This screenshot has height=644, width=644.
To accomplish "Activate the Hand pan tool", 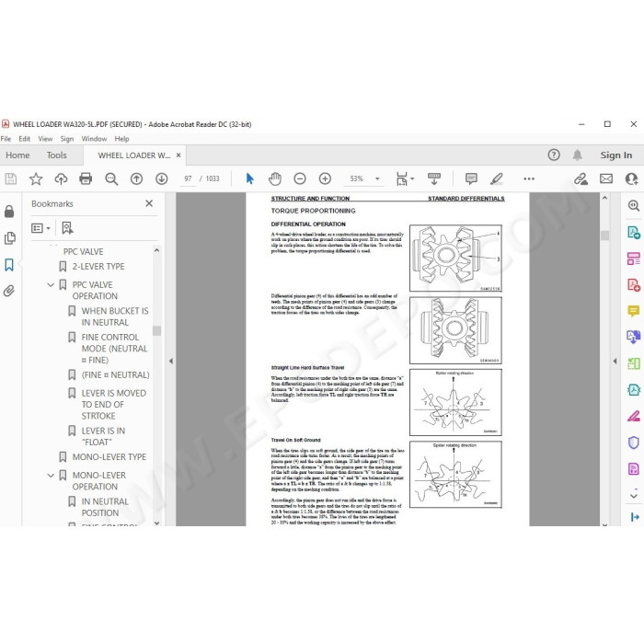I will tap(275, 178).
